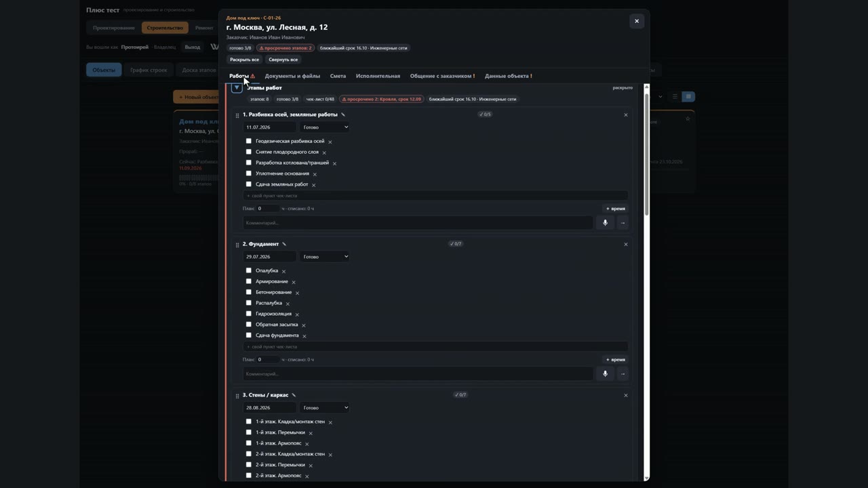Switch to the Документы и файлы tab
Image resolution: width=868 pixels, height=488 pixels.
click(x=292, y=76)
